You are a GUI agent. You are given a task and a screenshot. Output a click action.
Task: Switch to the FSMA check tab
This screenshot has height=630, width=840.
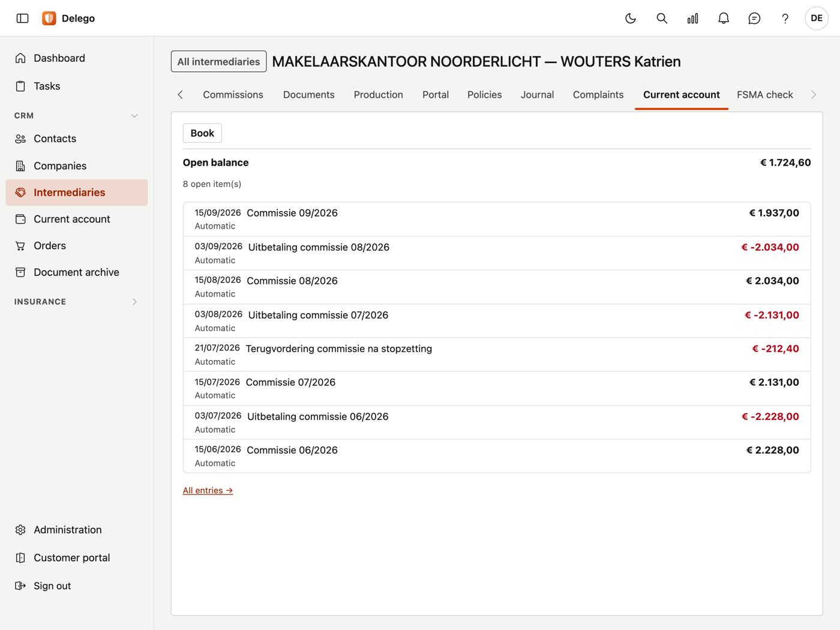tap(765, 95)
